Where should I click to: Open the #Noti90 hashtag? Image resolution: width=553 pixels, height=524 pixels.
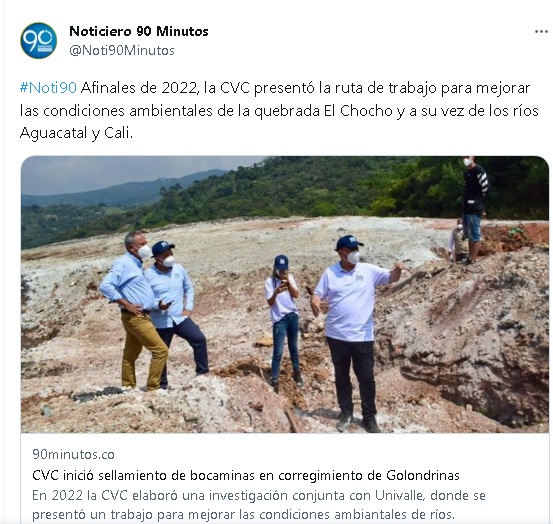(48, 88)
